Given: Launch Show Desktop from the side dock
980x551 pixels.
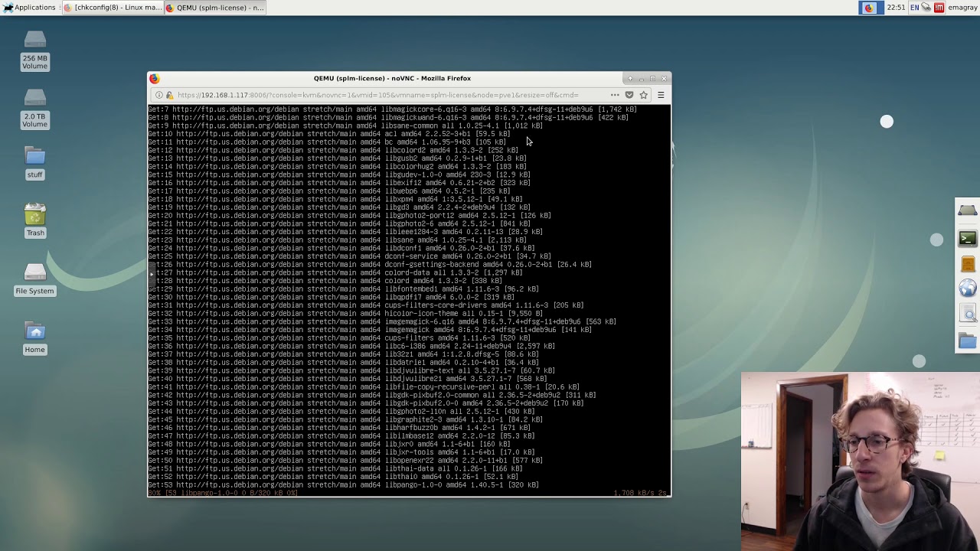Looking at the screenshot, I should (x=968, y=210).
